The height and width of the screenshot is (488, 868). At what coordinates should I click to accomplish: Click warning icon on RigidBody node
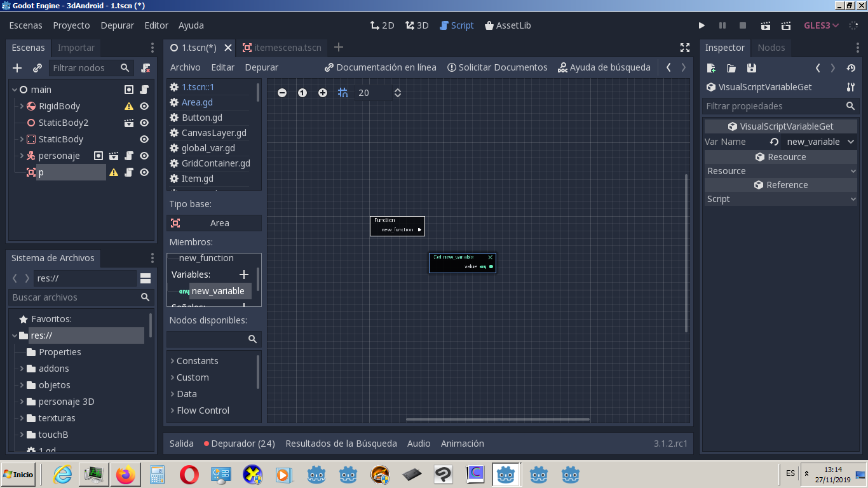pos(129,106)
